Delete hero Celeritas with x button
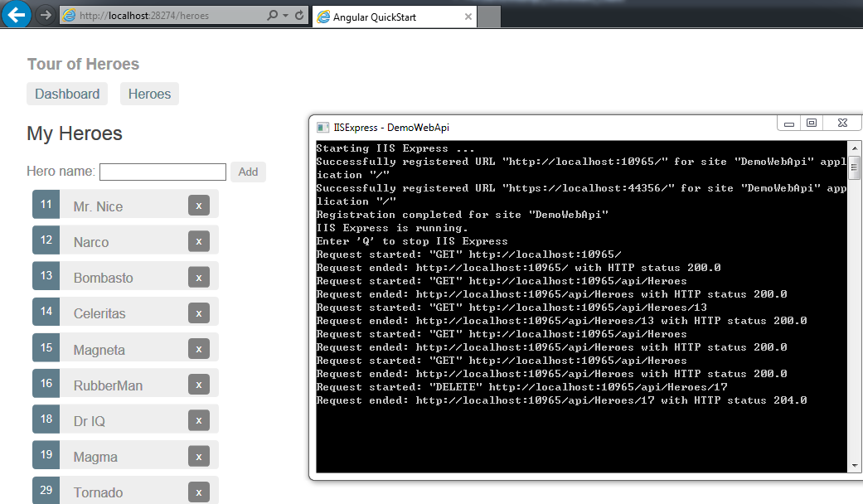The width and height of the screenshot is (863, 504). tap(199, 313)
